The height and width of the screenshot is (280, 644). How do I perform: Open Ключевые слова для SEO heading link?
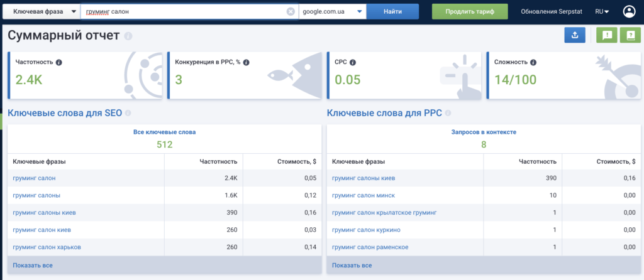[65, 113]
